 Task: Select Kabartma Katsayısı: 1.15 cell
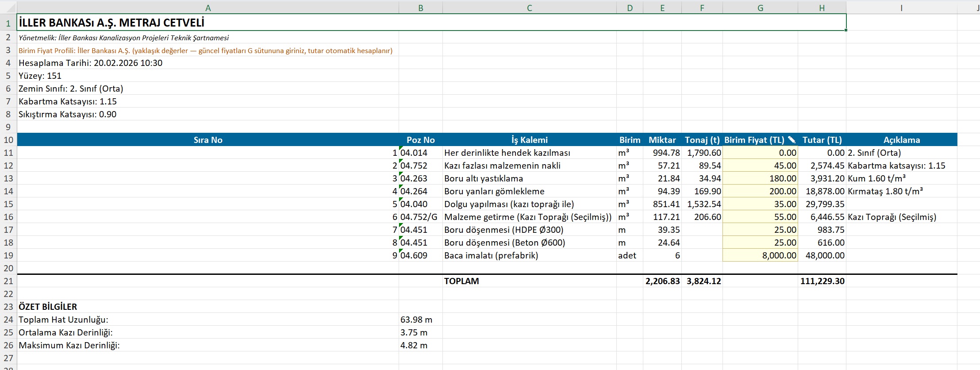(x=208, y=101)
